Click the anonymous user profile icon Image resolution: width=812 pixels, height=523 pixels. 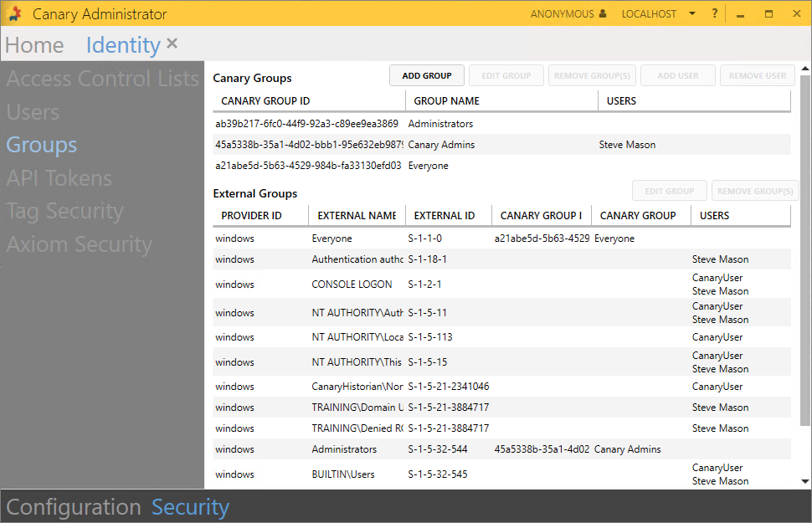tap(603, 13)
